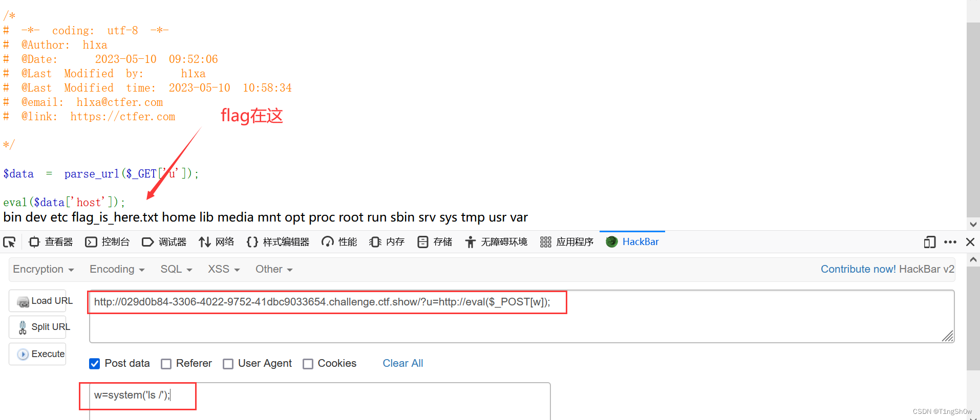Uncheck the Post data checkbox
980x420 pixels.
pyautogui.click(x=95, y=364)
